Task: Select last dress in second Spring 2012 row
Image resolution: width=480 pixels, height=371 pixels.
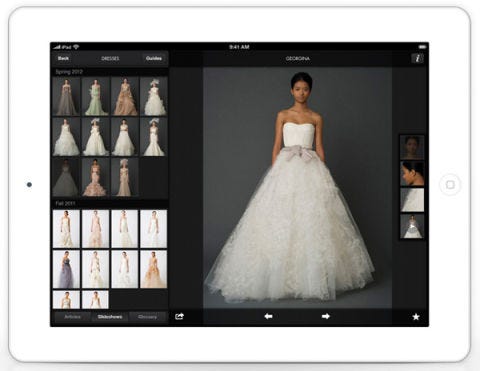Action: 154,137
